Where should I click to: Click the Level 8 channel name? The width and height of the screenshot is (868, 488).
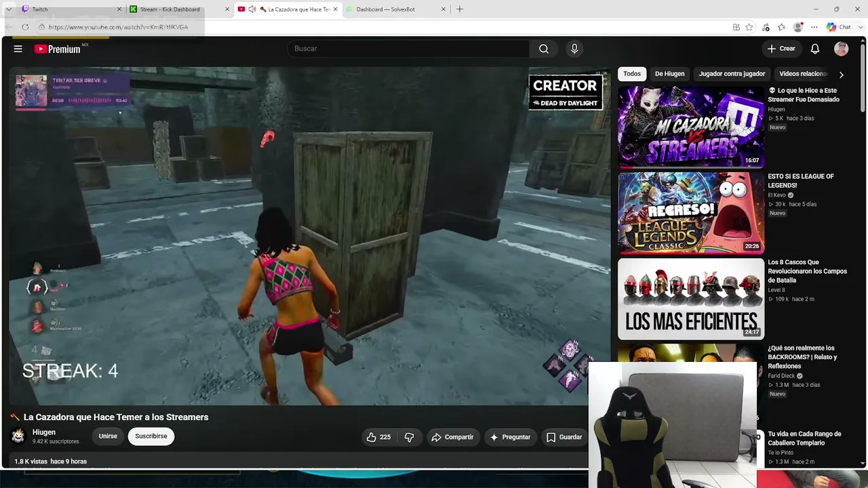(776, 290)
